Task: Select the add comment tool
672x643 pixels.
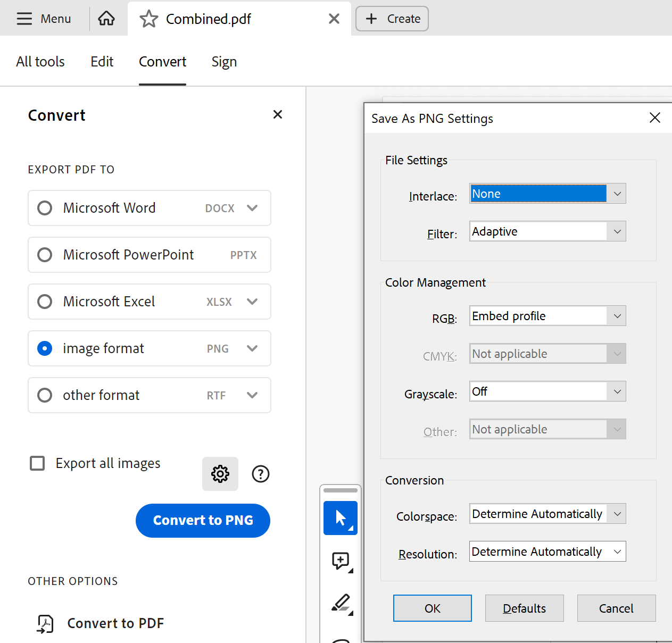Action: (341, 561)
